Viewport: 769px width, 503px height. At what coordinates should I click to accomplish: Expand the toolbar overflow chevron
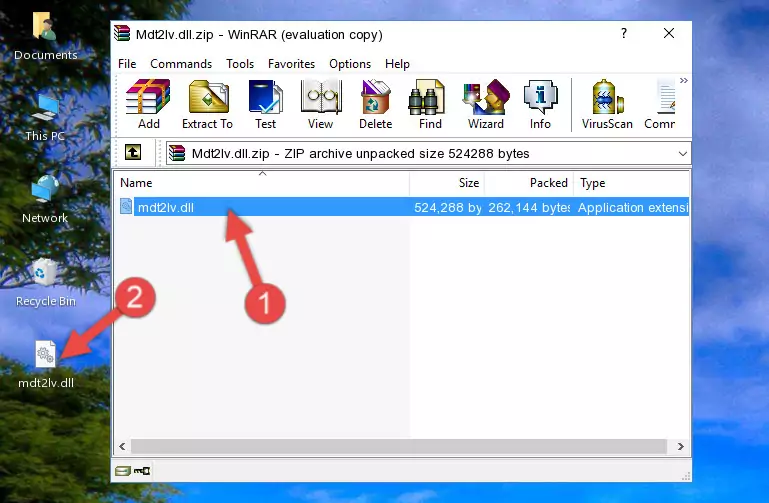pyautogui.click(x=684, y=80)
